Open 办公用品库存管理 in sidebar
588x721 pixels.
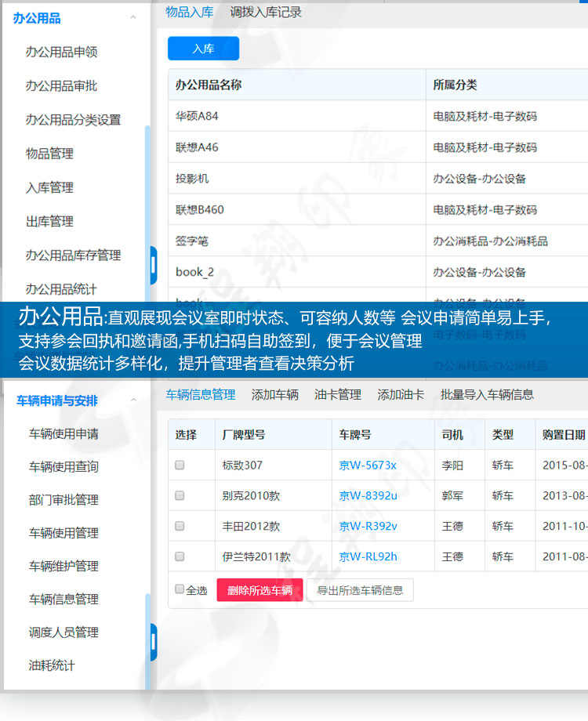coord(73,255)
